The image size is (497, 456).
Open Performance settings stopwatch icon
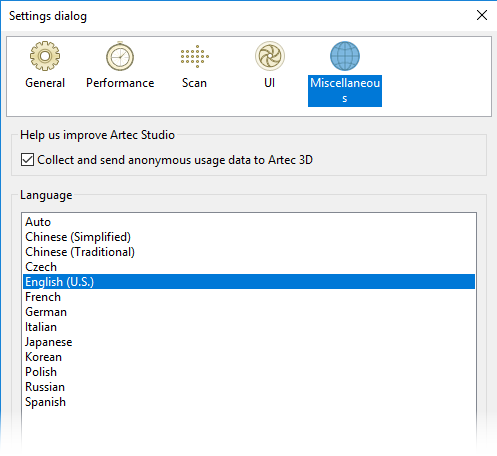coord(120,56)
